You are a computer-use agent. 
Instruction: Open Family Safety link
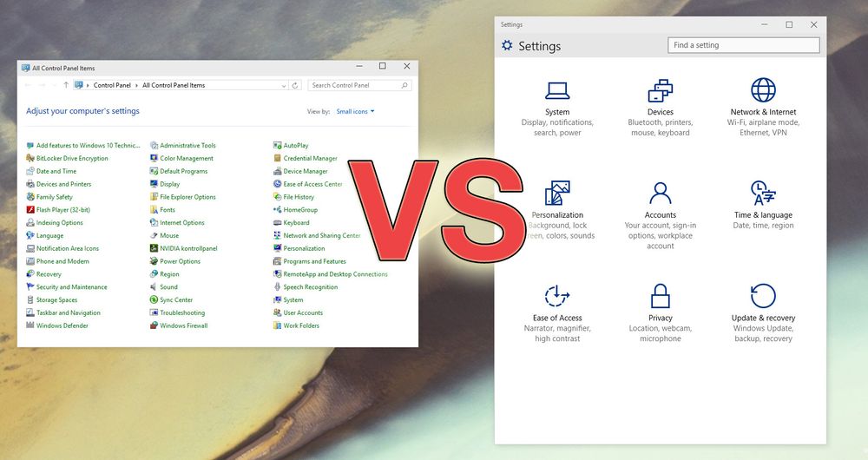pos(54,197)
